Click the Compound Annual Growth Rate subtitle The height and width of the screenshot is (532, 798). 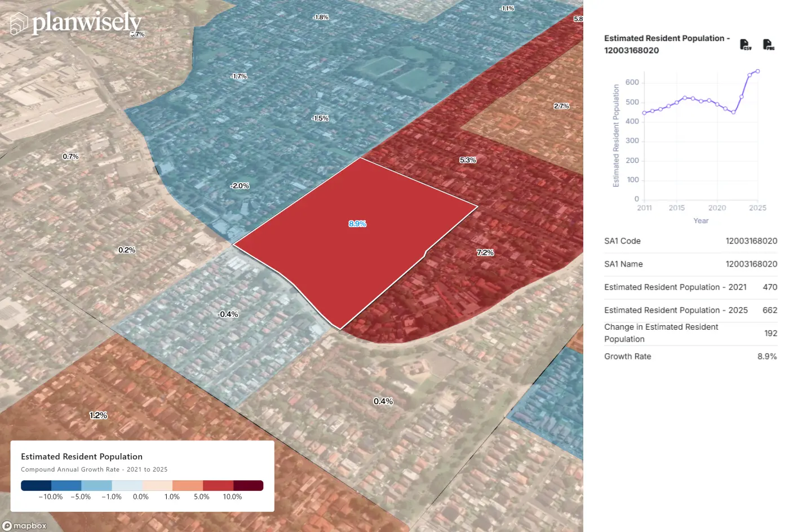pos(94,469)
